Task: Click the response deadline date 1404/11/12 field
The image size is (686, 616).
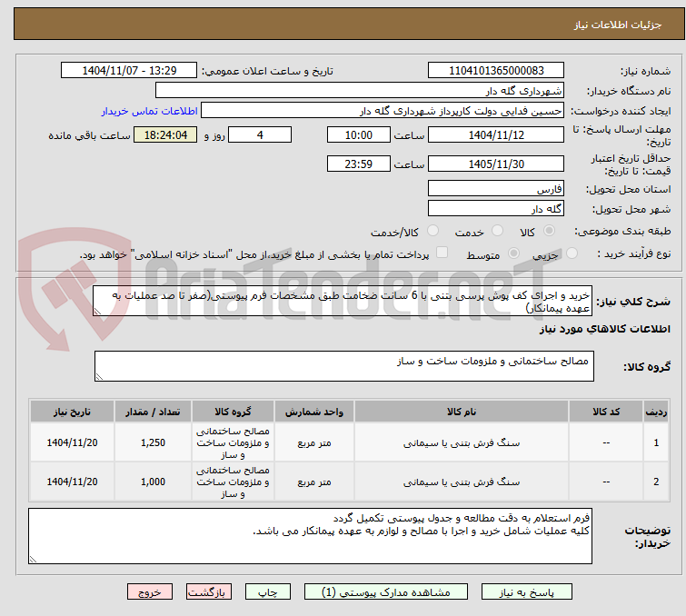Action: tap(496, 134)
